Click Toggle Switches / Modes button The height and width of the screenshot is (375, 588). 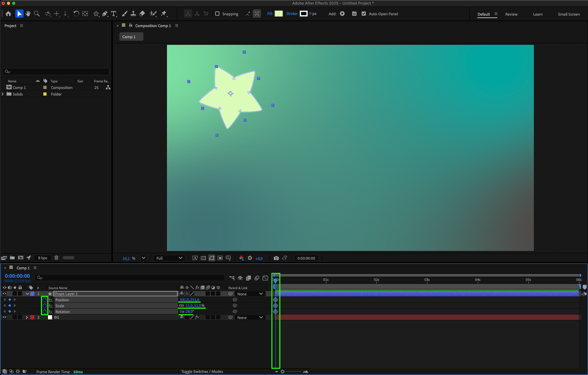coord(202,372)
